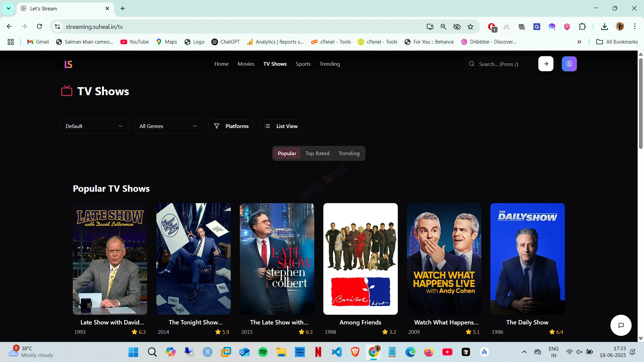The height and width of the screenshot is (362, 644).
Task: Click the red adblocker extension icon
Action: click(x=492, y=27)
